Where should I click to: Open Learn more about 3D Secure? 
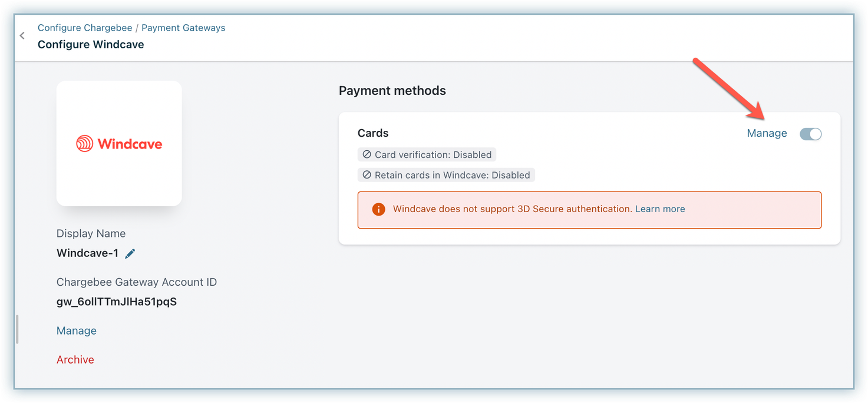click(660, 209)
